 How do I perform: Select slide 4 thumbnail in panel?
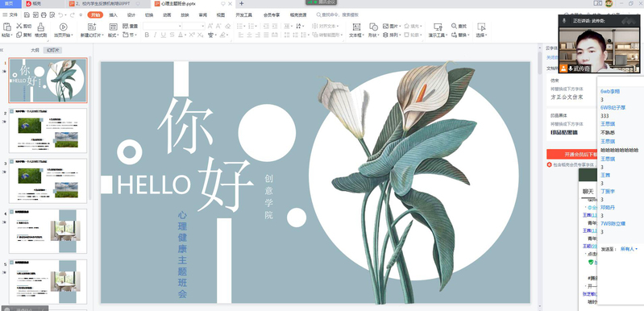coord(48,231)
